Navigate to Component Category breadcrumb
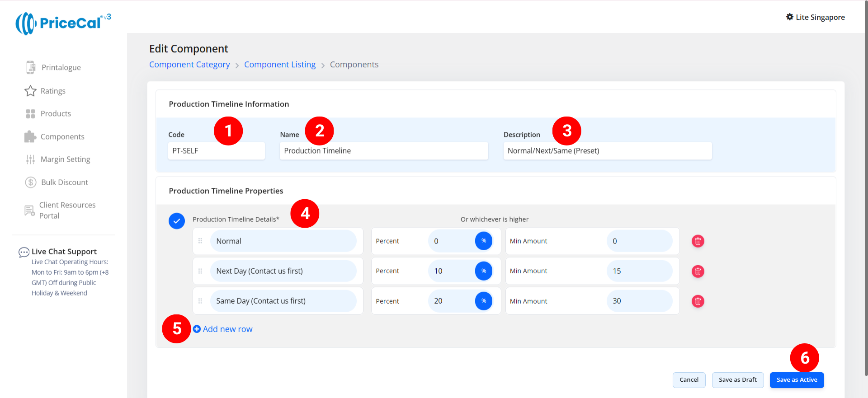 [189, 65]
